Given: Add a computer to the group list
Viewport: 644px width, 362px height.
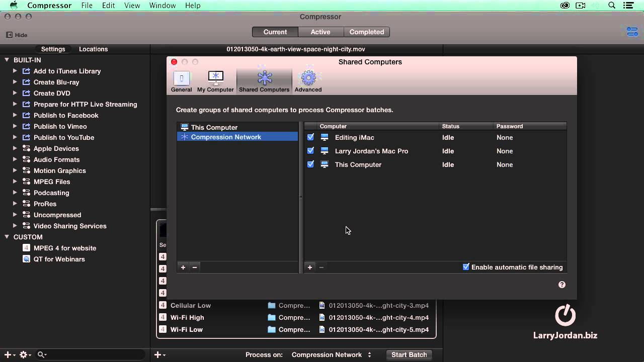Looking at the screenshot, I should point(310,267).
